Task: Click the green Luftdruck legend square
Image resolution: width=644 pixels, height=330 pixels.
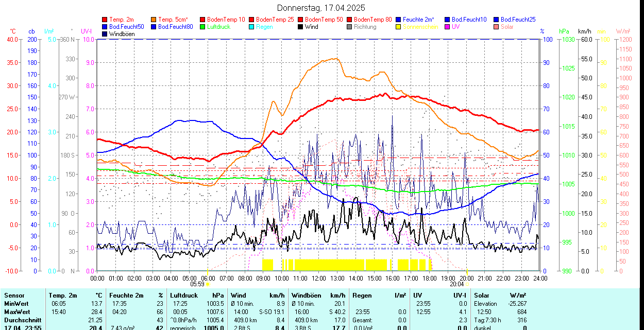Action: (202, 27)
